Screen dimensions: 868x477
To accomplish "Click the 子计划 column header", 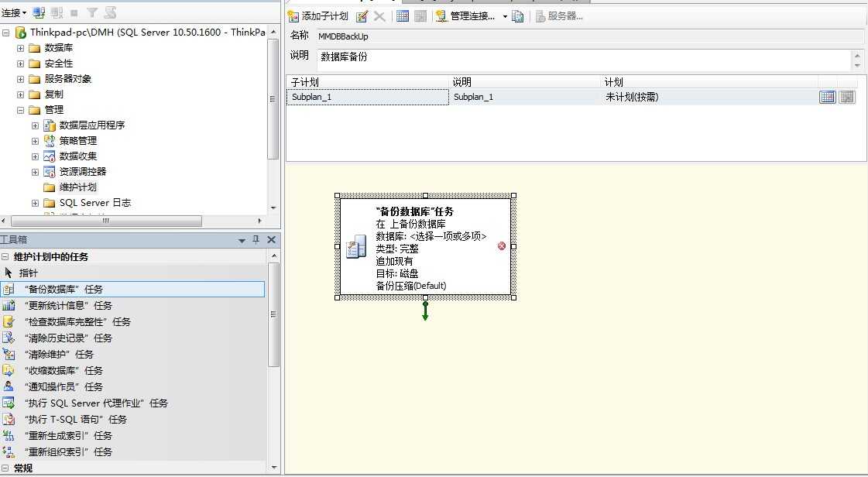I will click(368, 82).
